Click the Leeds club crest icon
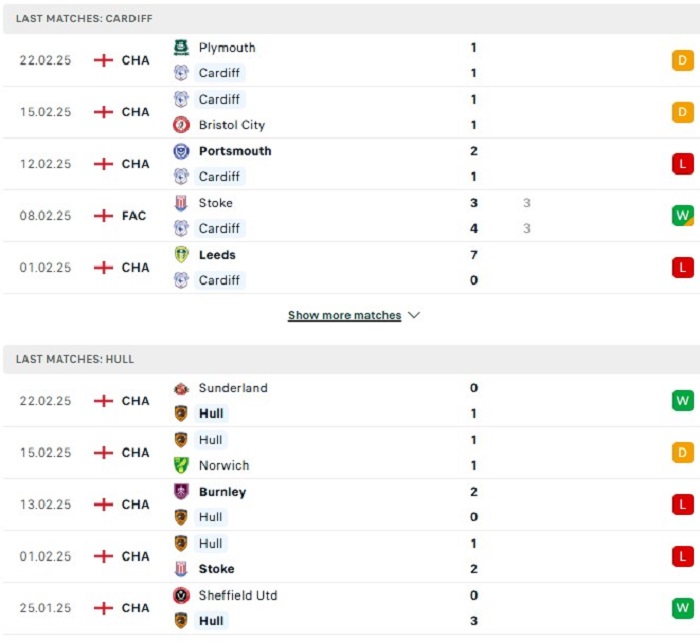 click(181, 255)
